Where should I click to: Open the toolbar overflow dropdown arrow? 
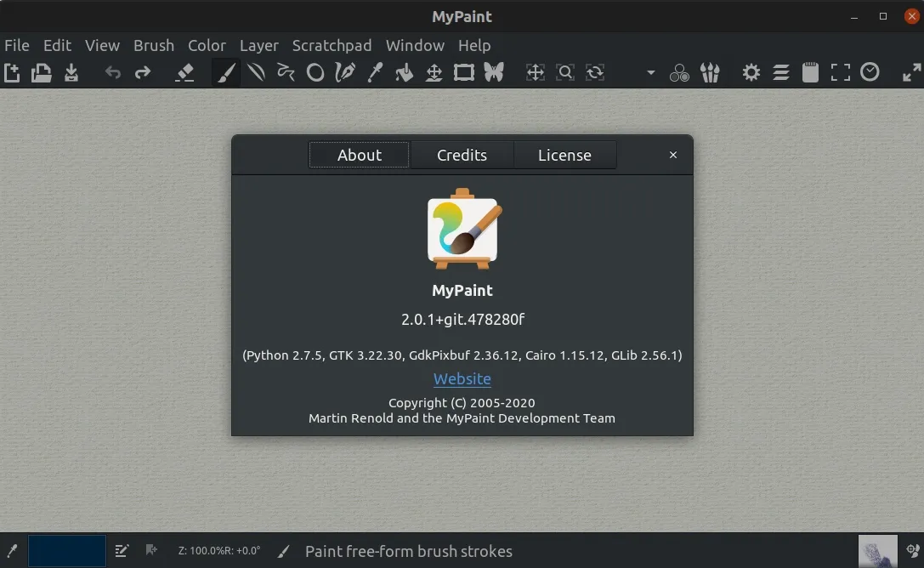650,72
